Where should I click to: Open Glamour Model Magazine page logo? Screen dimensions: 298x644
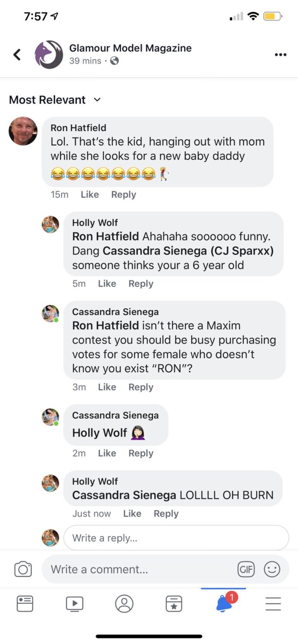point(49,55)
